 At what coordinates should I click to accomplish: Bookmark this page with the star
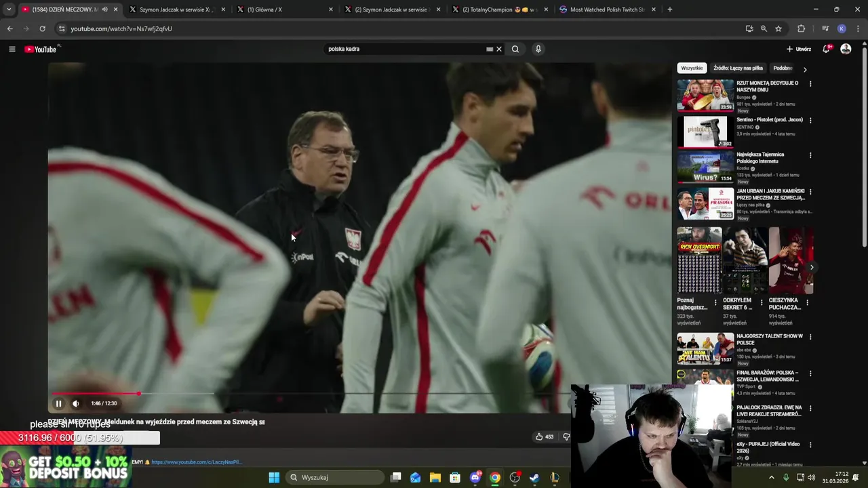click(x=778, y=28)
